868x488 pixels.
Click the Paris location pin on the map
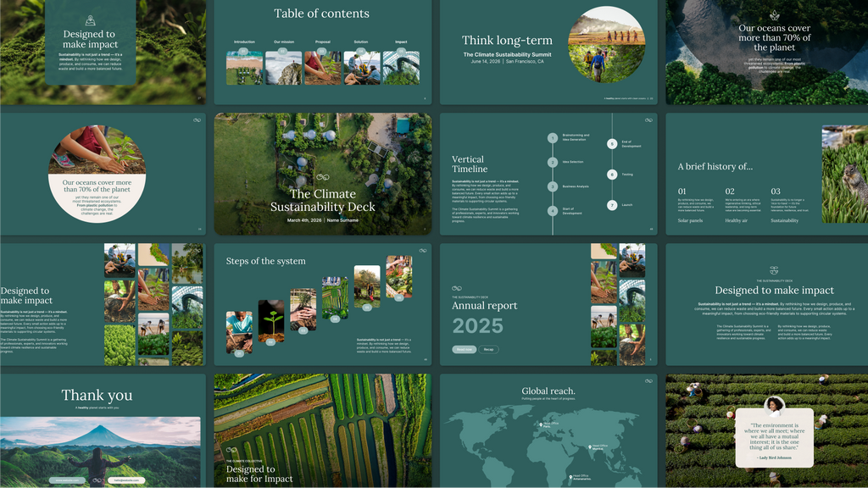[541, 424]
